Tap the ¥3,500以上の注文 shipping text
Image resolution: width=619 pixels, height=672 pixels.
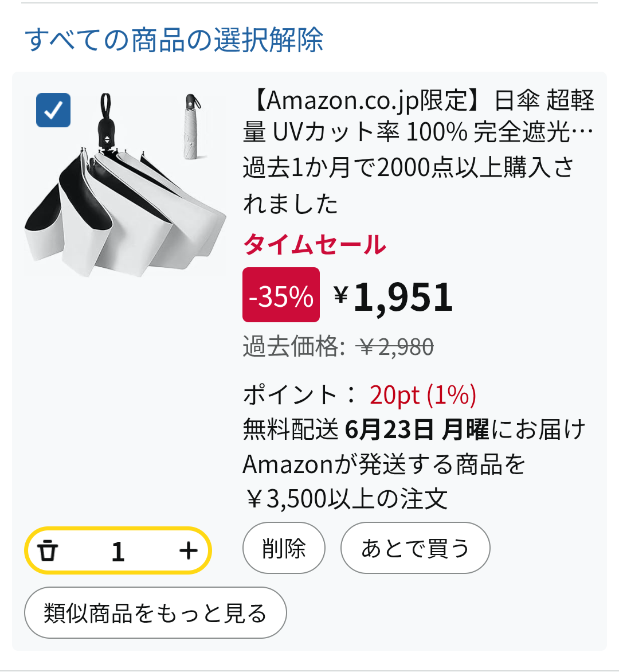(346, 499)
